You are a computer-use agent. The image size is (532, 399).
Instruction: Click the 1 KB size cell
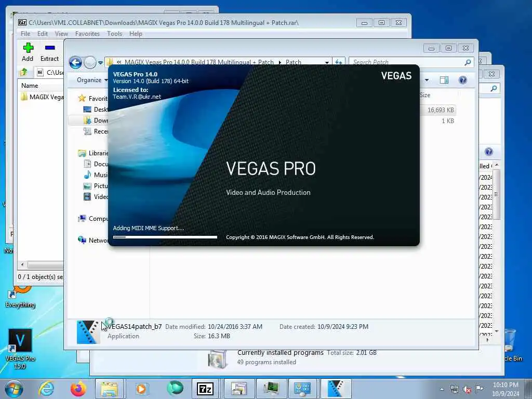coord(447,121)
